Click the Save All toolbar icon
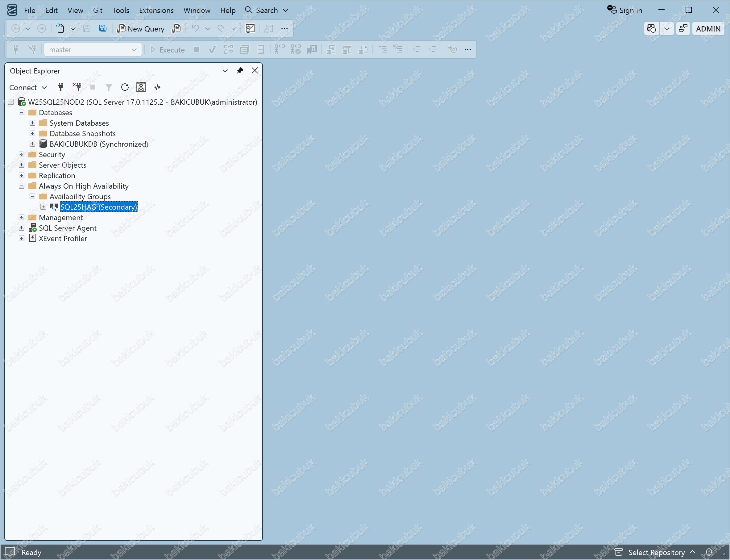The height and width of the screenshot is (560, 730). point(103,29)
